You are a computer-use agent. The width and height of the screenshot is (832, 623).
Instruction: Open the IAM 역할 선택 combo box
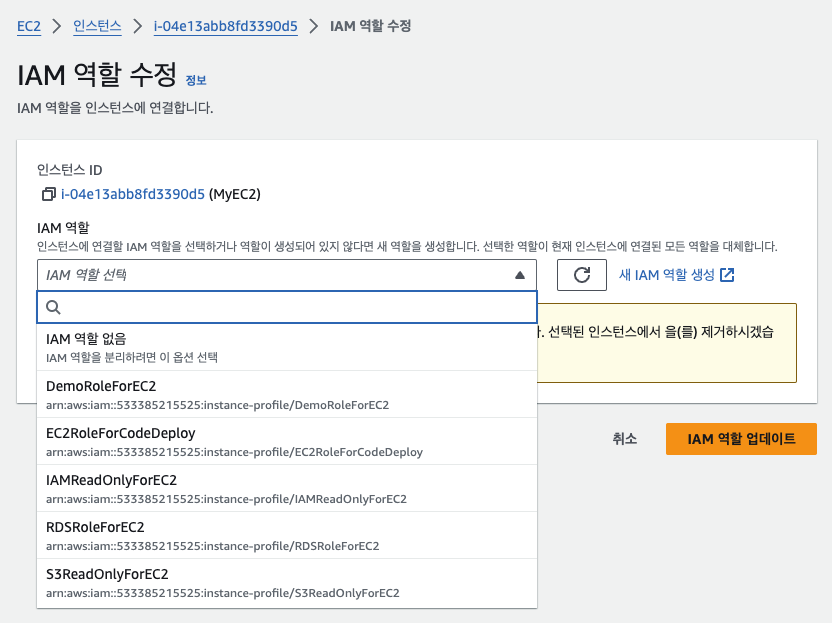pos(280,275)
